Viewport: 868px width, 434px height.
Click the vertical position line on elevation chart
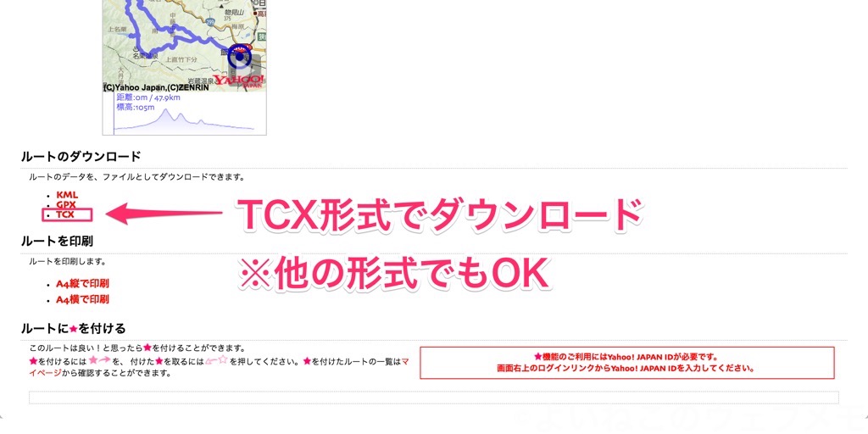[114, 114]
